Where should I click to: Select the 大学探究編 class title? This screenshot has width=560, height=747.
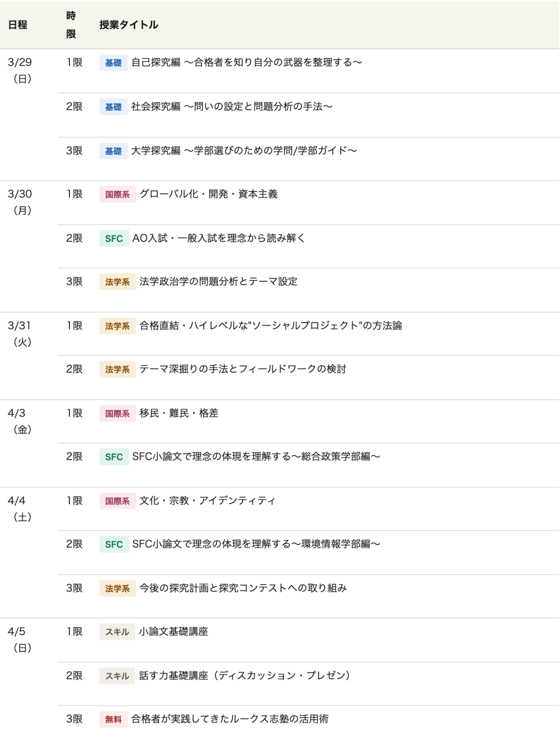click(244, 151)
